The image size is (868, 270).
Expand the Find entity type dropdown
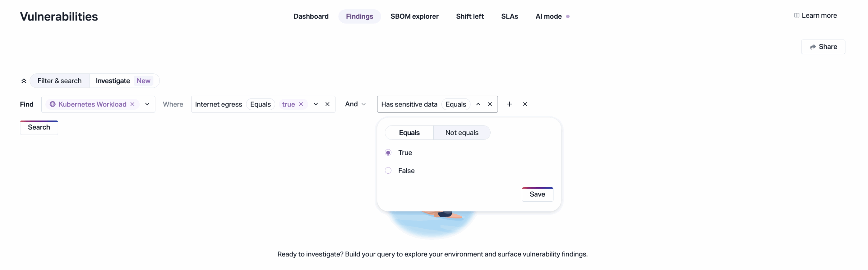147,104
